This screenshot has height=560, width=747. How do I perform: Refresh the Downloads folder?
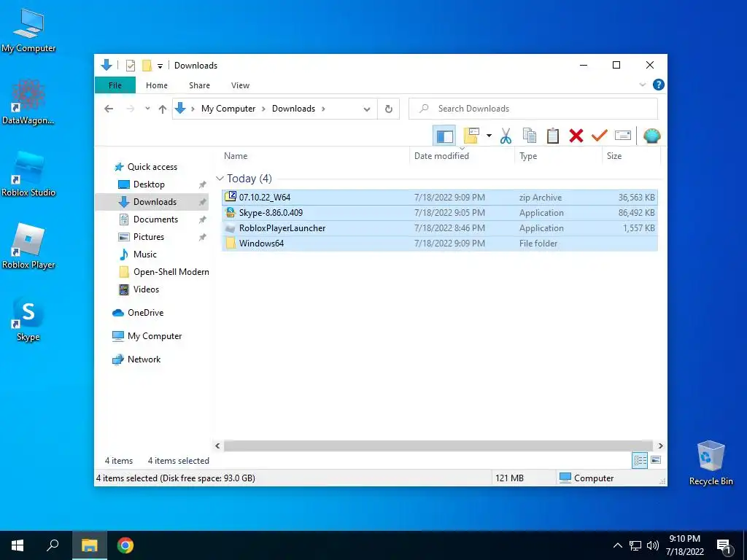pos(389,109)
